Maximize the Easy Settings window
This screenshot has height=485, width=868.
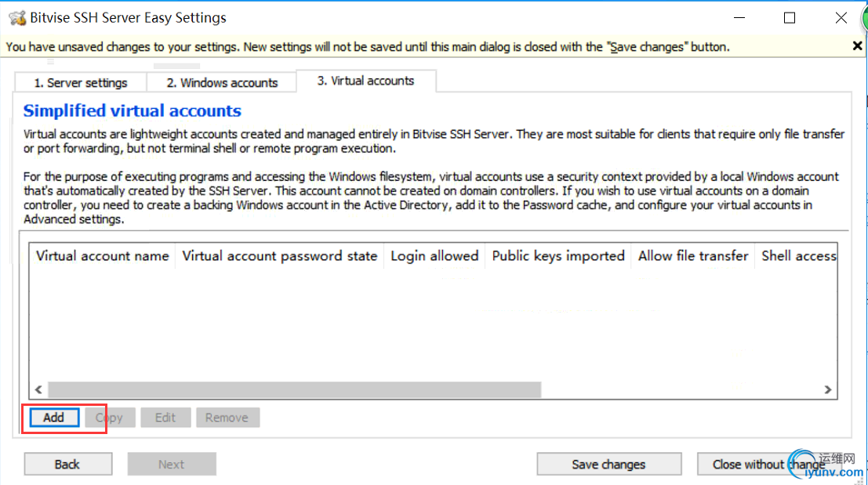coord(790,18)
